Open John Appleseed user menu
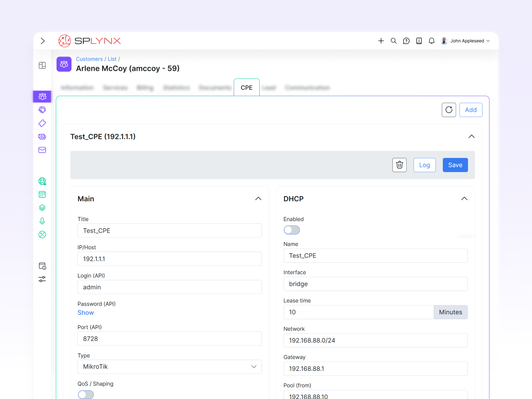The image size is (532, 399). [465, 41]
